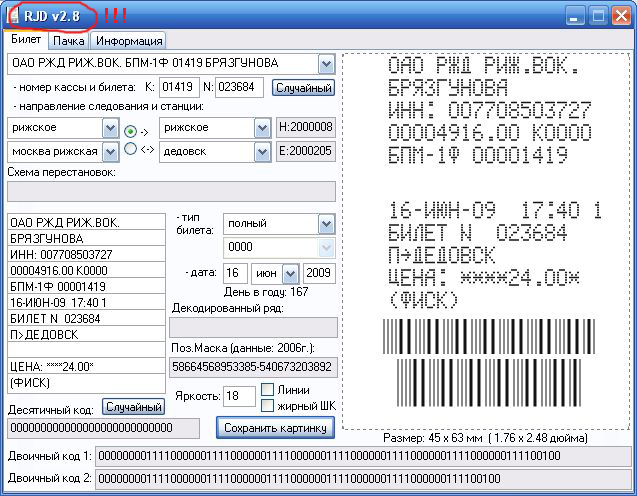This screenshot has width=637, height=496.
Task: Click the Размер: 45 x 63 мм text
Action: point(485,438)
